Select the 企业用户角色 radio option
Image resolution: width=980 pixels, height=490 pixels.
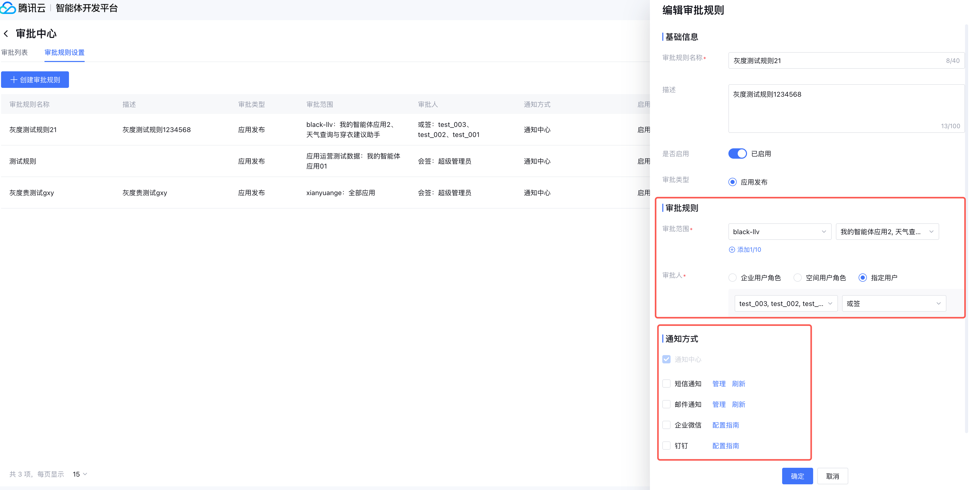732,278
